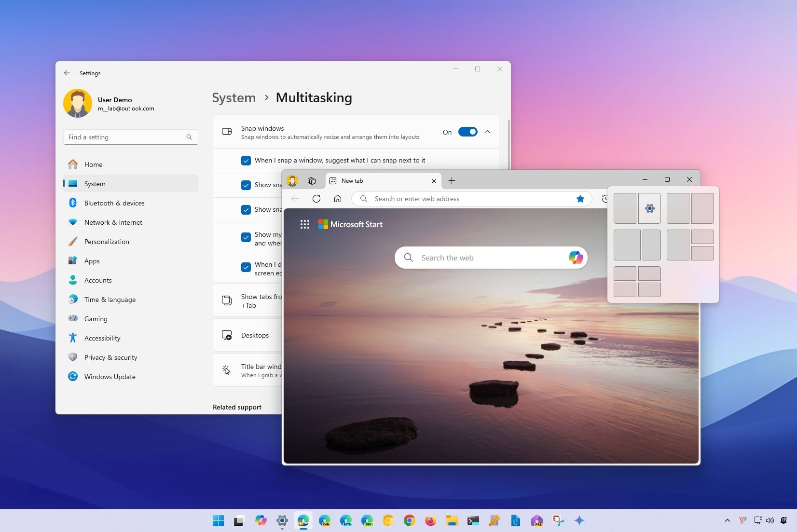The width and height of the screenshot is (797, 532).
Task: Reload the page using the refresh icon
Action: (x=316, y=198)
